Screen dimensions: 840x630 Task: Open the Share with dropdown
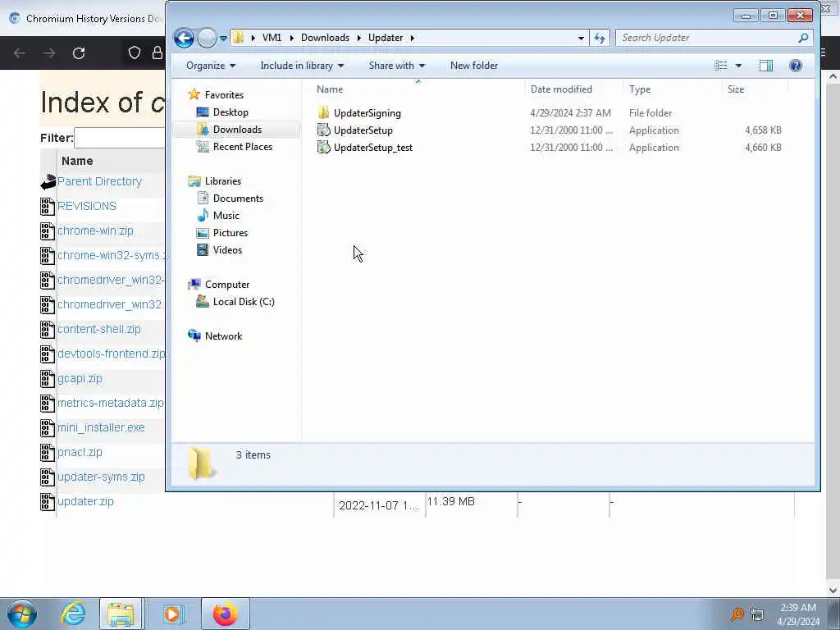point(396,66)
